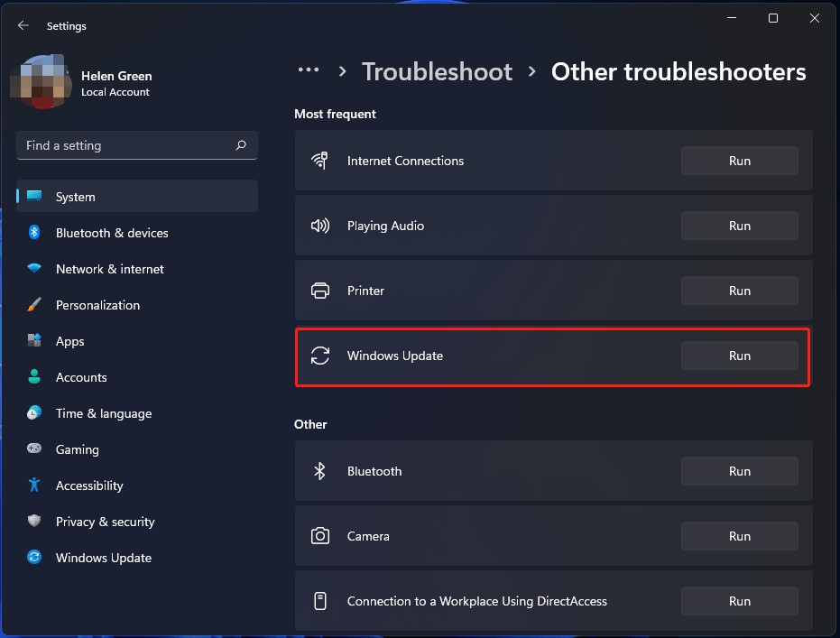Open Time & language settings
840x638 pixels.
pos(137,413)
